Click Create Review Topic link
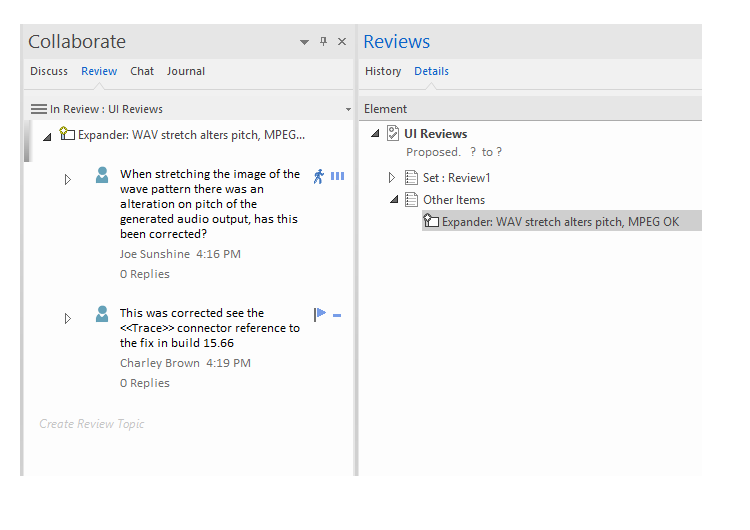Screen dimensions: 750x530 [x=92, y=424]
